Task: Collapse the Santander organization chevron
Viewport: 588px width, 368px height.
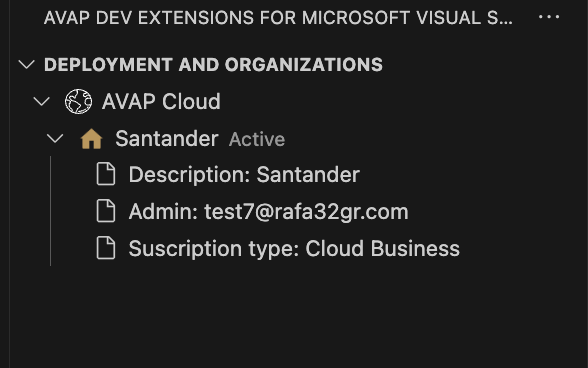Action: pos(55,139)
